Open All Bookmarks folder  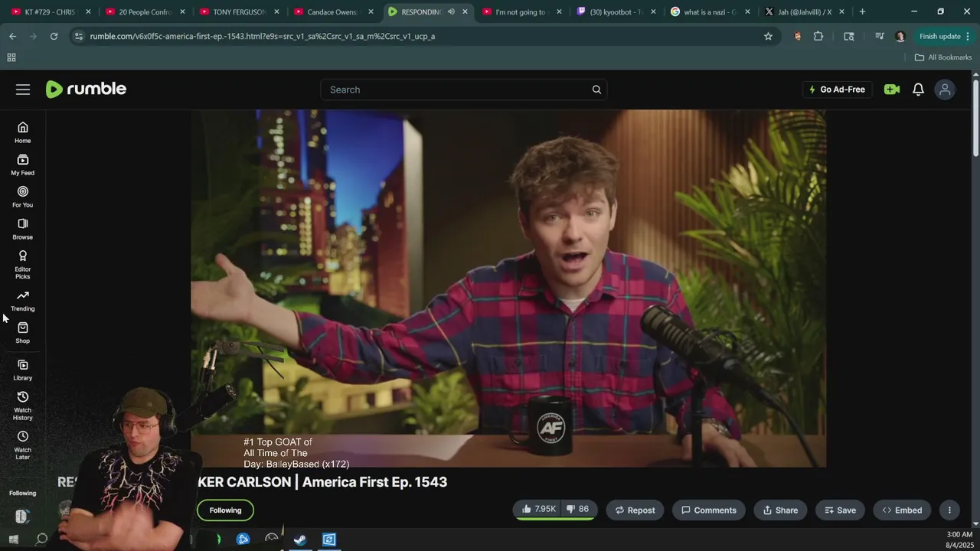[942, 57]
